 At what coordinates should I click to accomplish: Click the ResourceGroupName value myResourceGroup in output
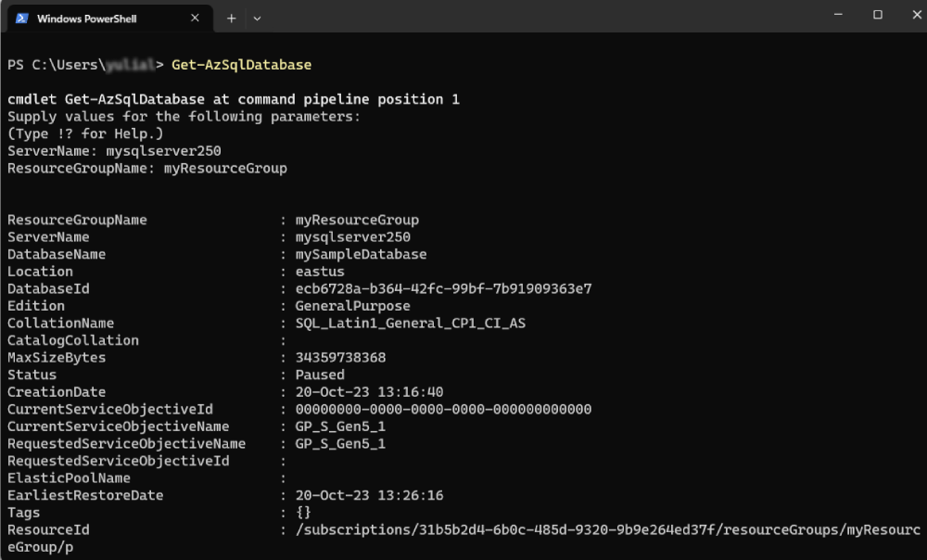357,220
